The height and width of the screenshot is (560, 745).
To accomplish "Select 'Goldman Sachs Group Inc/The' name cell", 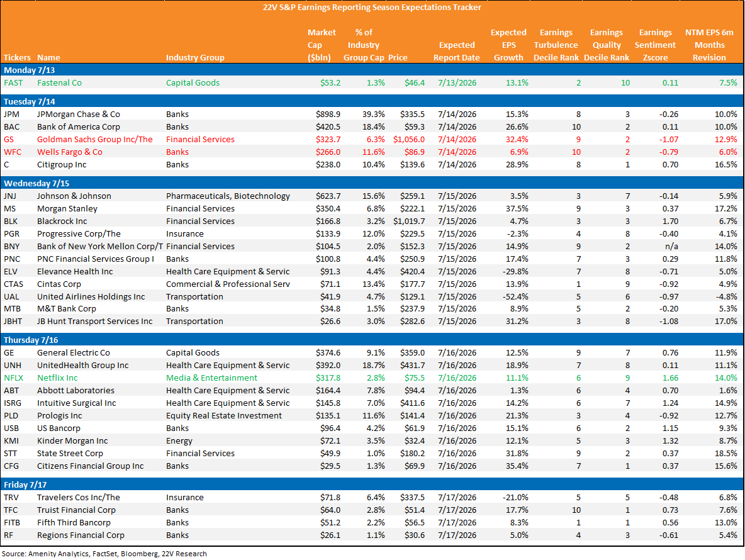I will 95,140.
